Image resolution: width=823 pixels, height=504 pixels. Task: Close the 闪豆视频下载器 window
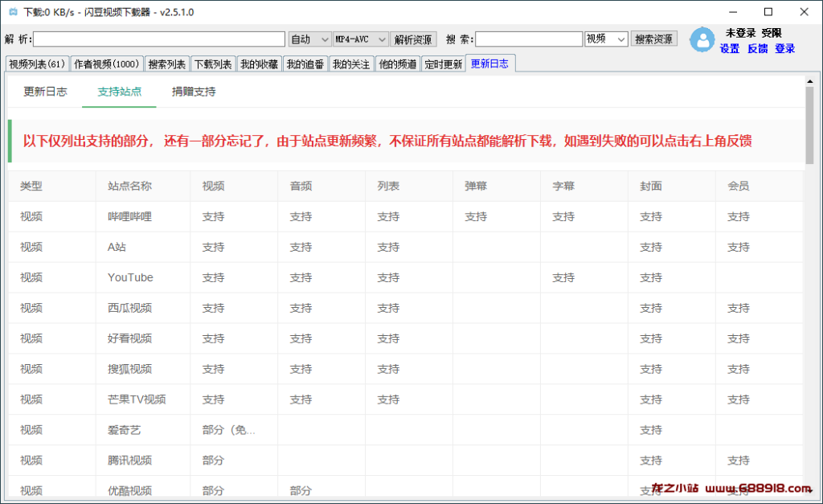pyautogui.click(x=804, y=12)
